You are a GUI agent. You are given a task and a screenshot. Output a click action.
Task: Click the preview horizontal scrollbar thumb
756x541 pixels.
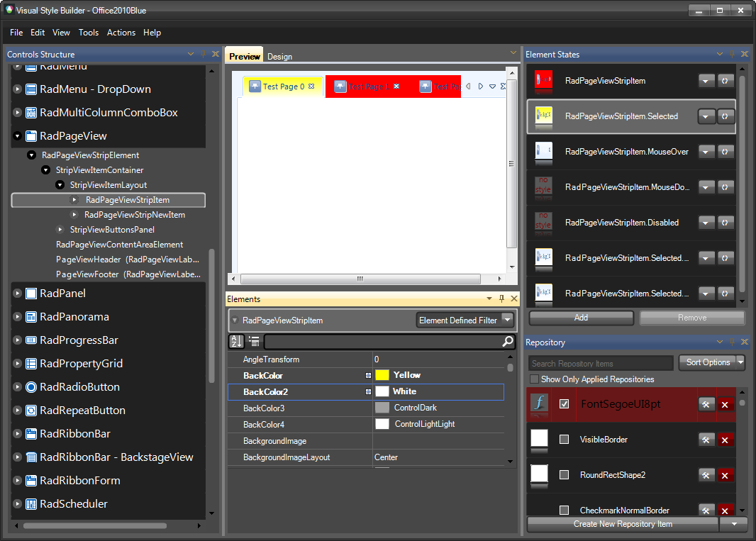360,279
